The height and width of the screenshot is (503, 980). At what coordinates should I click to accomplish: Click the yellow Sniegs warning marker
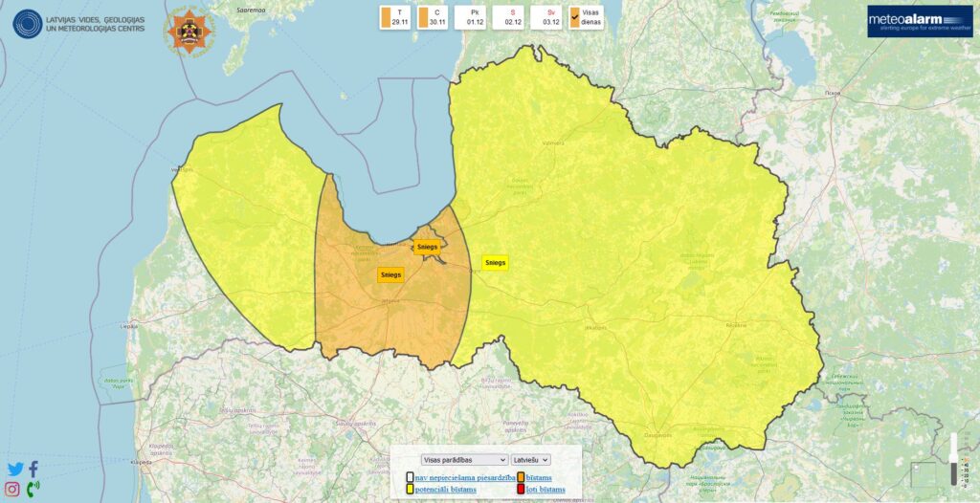(495, 262)
